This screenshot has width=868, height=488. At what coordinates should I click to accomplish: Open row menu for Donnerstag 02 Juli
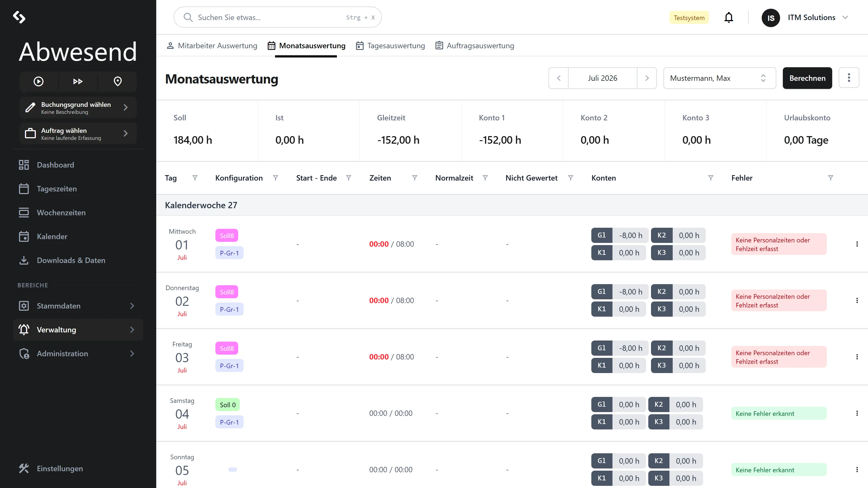point(857,300)
